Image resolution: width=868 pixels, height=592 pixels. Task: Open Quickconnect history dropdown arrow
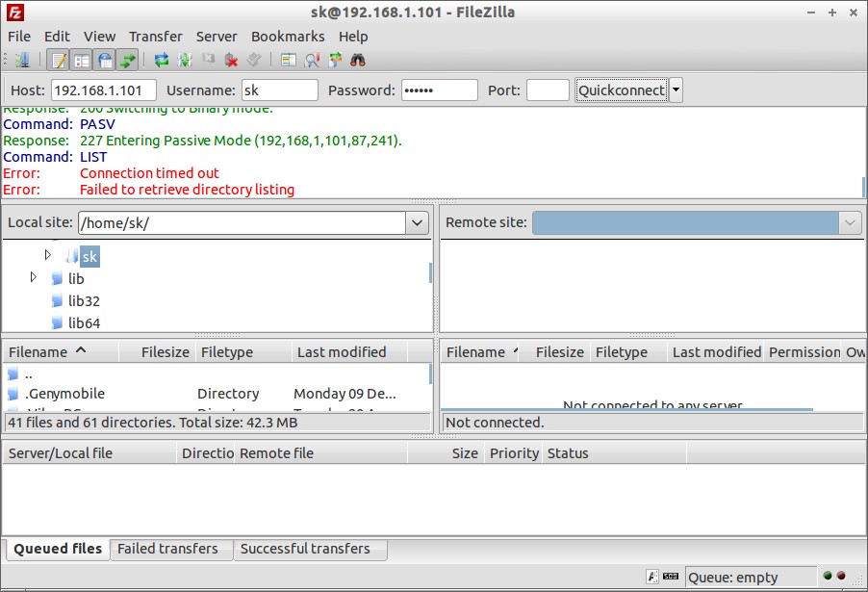pyautogui.click(x=676, y=90)
